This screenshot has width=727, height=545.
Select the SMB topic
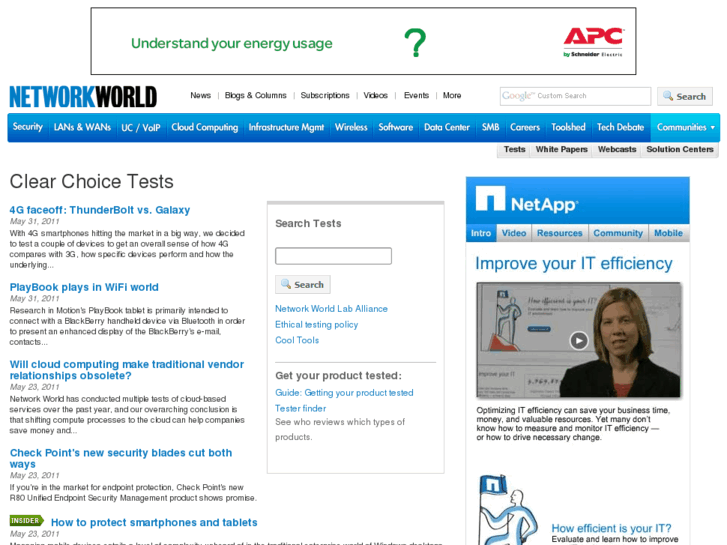pyautogui.click(x=490, y=127)
